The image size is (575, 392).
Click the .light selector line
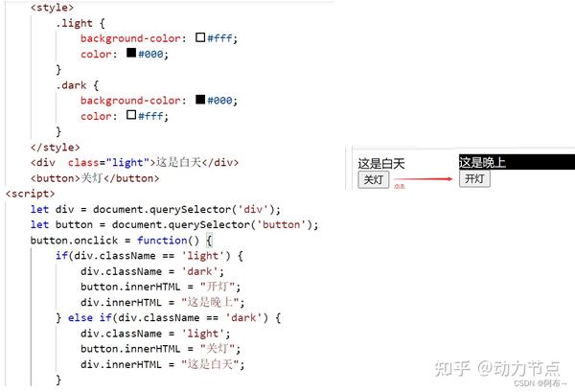coord(80,23)
